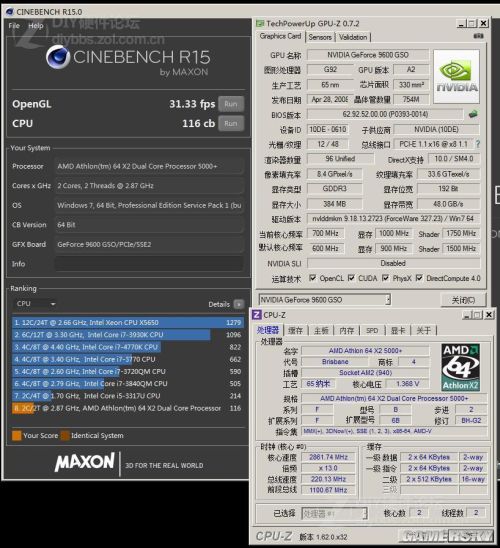Toggle the OpenCL checkbox
The image size is (500, 548).
pos(312,278)
